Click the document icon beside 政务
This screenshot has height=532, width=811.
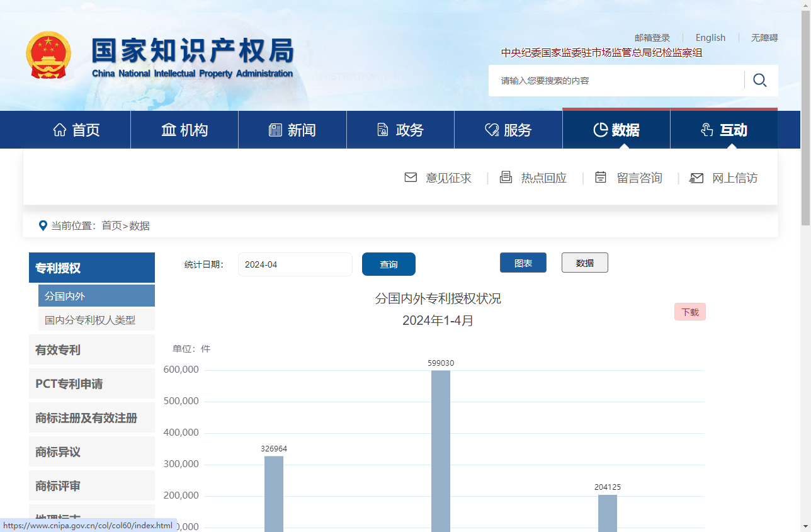[383, 130]
